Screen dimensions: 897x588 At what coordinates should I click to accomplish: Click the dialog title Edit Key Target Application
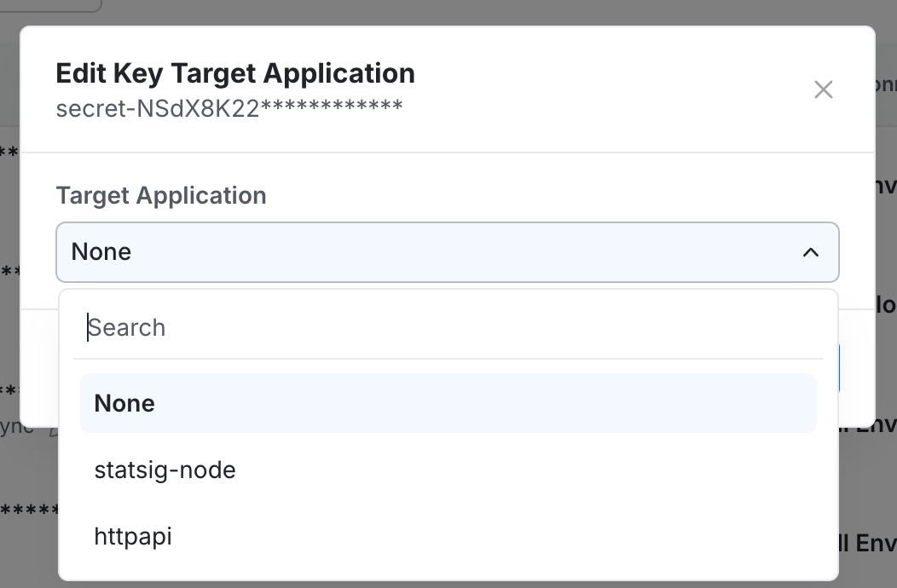coord(235,73)
